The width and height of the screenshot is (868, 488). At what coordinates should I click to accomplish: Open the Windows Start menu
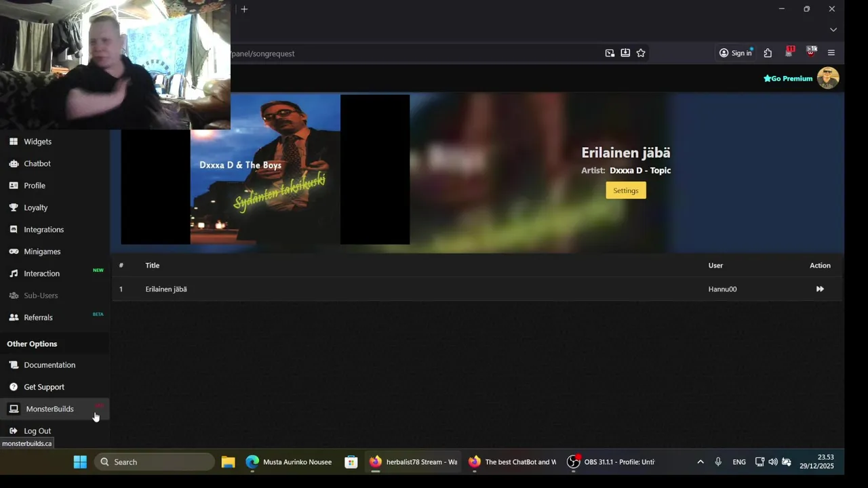(x=80, y=462)
